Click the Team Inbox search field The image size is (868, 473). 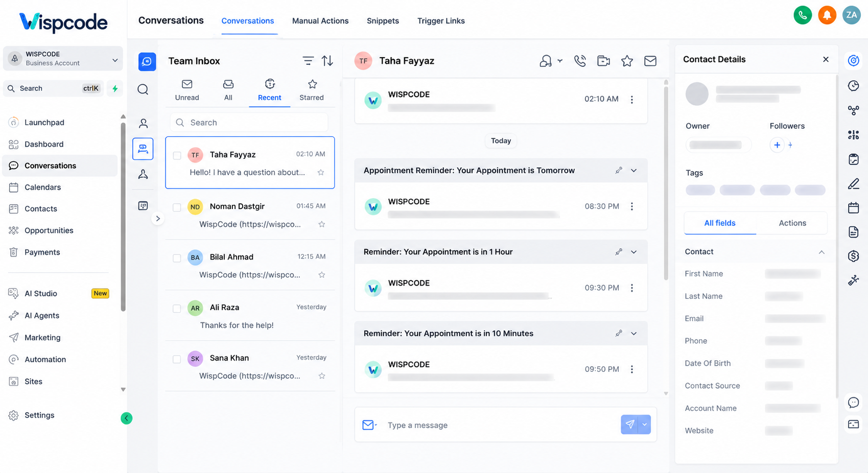[249, 123]
